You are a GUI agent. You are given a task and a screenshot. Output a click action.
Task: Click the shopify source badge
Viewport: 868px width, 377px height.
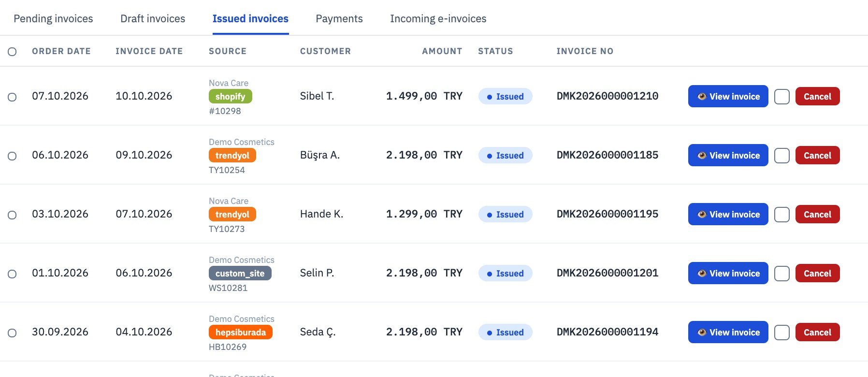point(230,96)
